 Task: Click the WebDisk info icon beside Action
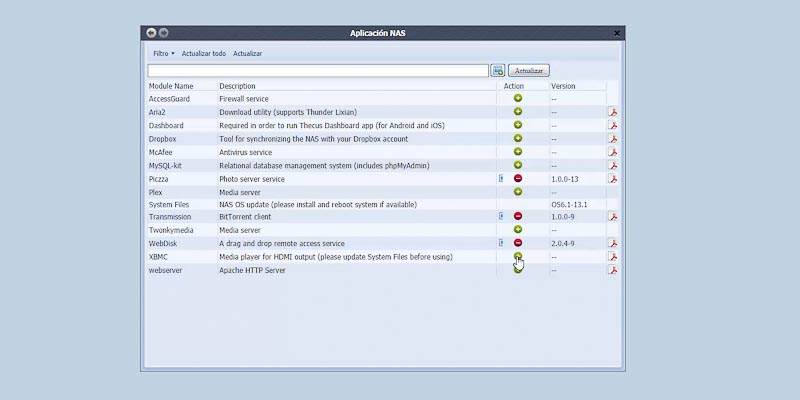click(x=501, y=242)
